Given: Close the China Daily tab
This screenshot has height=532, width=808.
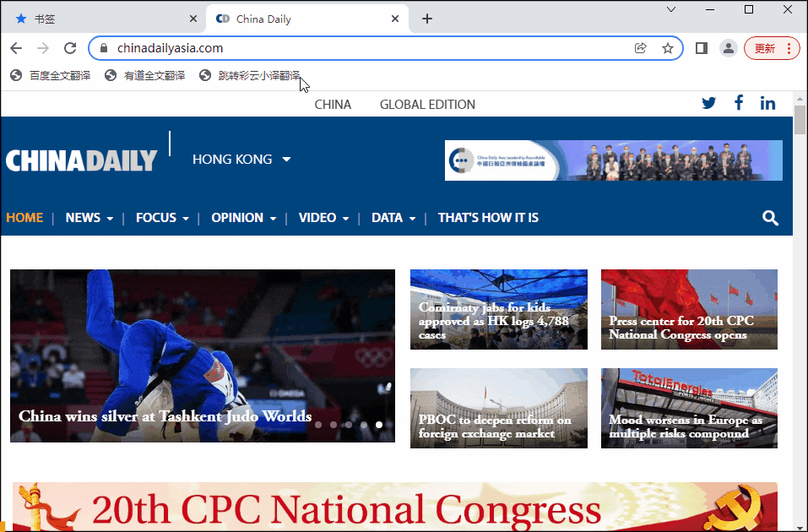Looking at the screenshot, I should [x=395, y=19].
